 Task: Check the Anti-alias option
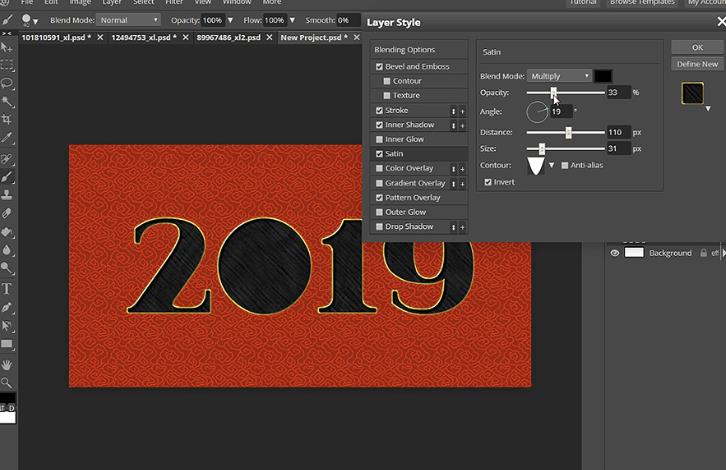tap(565, 165)
